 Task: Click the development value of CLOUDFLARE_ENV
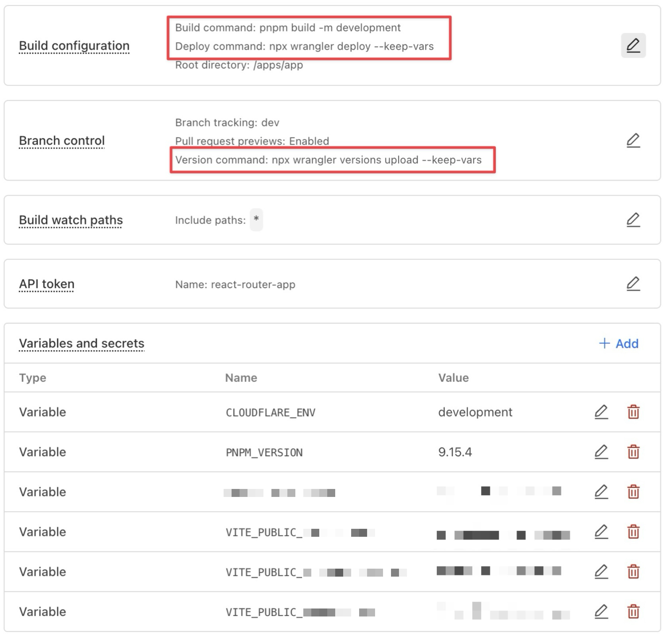[x=475, y=412]
